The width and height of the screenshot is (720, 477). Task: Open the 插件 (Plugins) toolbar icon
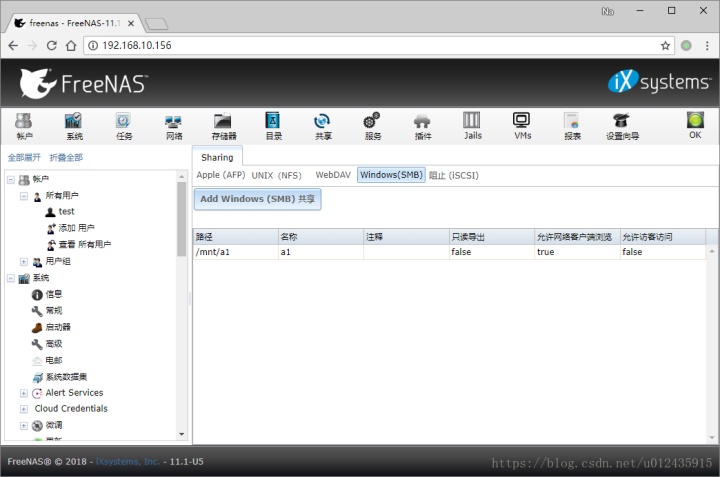click(422, 126)
